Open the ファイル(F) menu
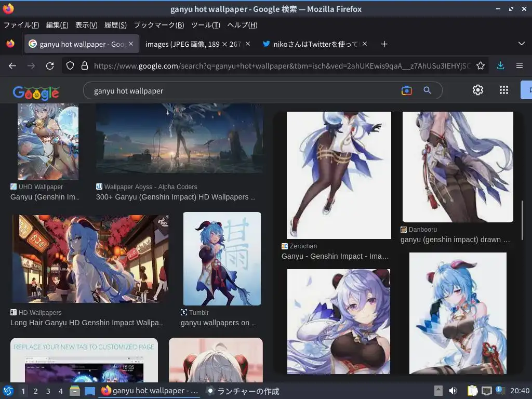 21,25
